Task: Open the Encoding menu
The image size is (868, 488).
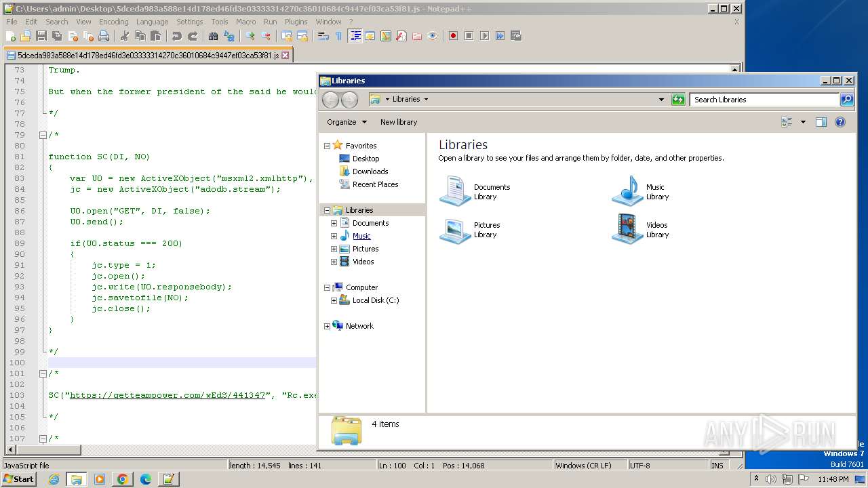Action: pos(113,22)
